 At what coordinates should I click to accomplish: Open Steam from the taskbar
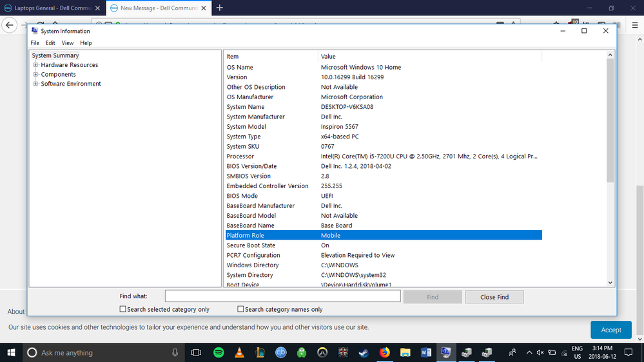pyautogui.click(x=364, y=352)
